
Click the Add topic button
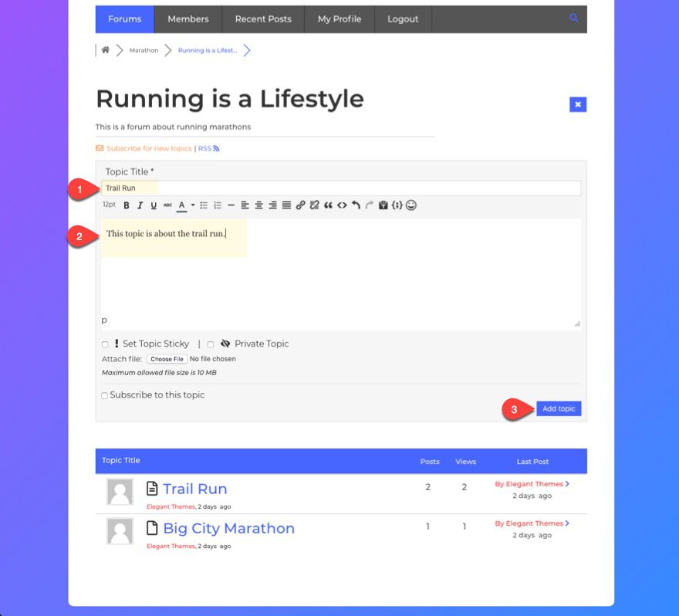(559, 409)
